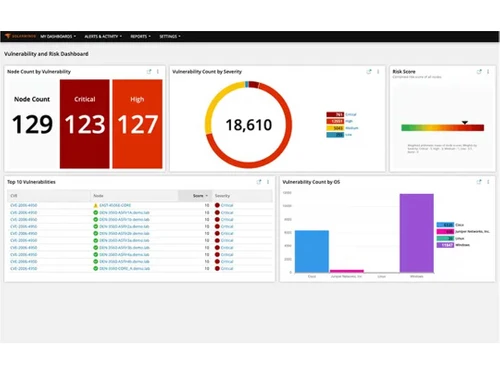
Task: Open the DEN-3560-CORE_A.demo.lab node link
Action: pos(125,268)
